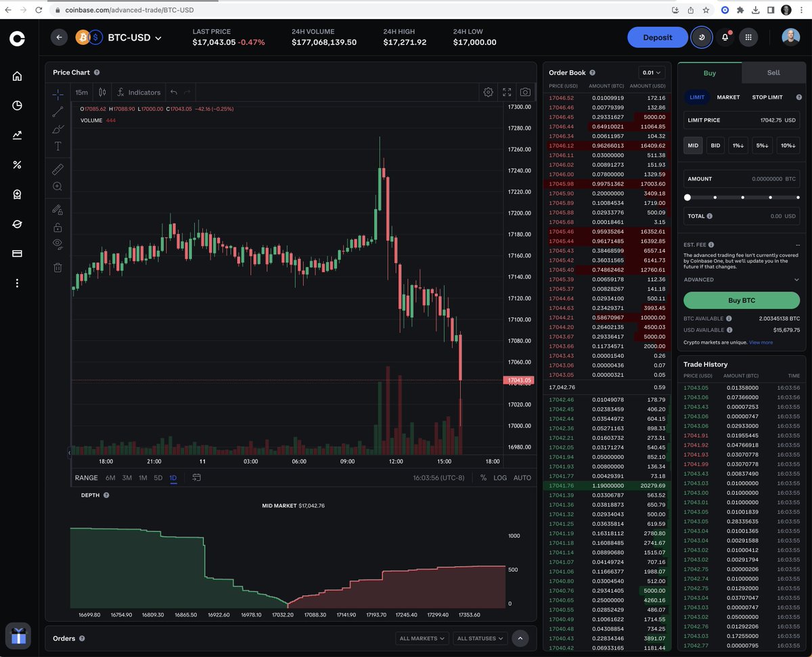
Task: Toggle hide all drawings eye icon
Action: (x=58, y=244)
